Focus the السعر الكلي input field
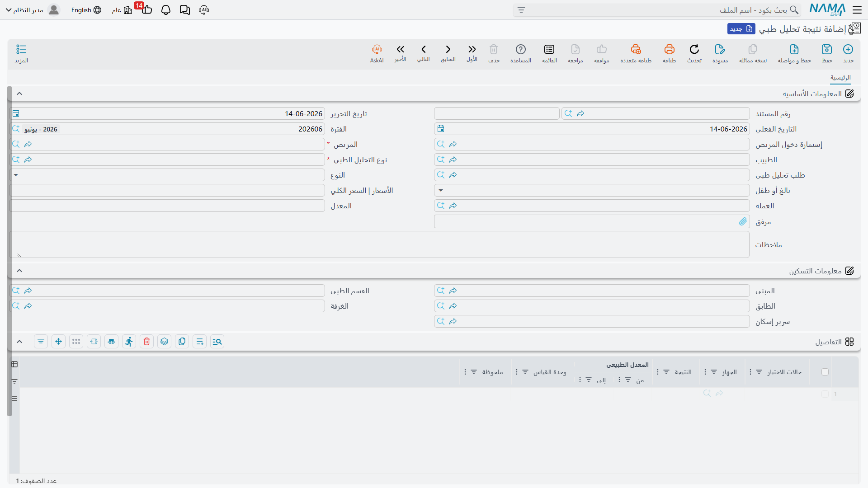868x488 pixels. [167, 190]
